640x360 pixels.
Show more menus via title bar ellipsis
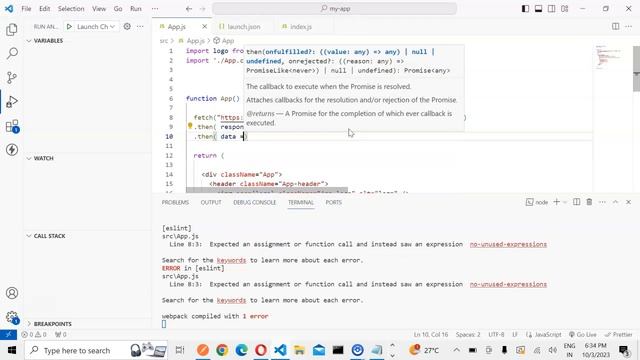[x=155, y=9]
